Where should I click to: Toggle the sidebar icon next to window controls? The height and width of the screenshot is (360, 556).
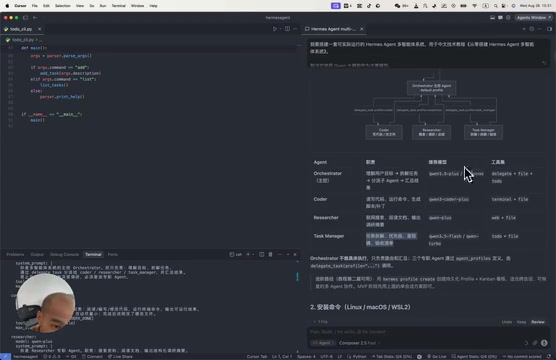point(25,17)
